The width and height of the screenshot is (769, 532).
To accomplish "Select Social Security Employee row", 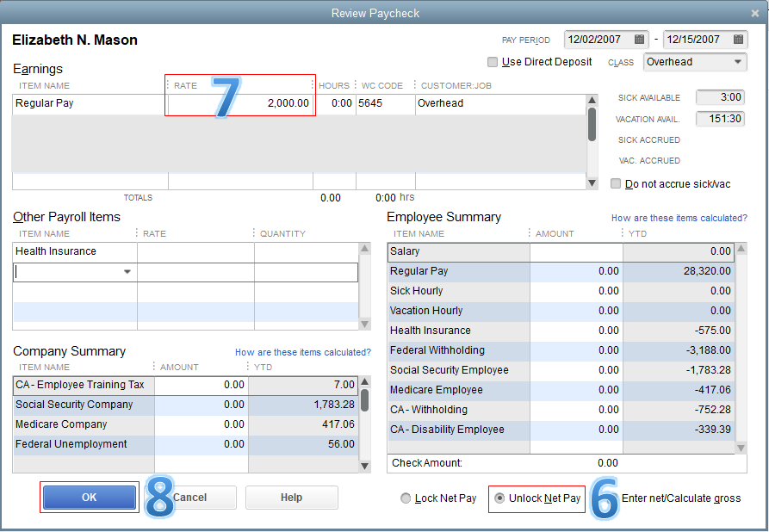I will (561, 370).
